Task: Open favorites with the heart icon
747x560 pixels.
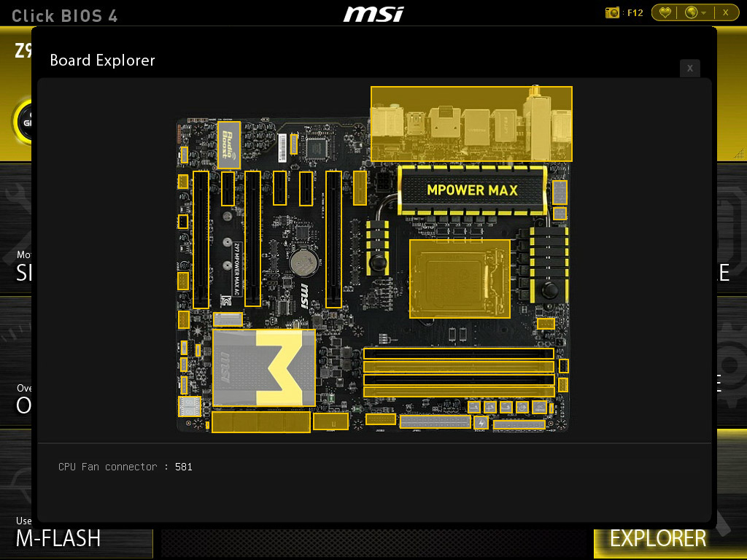Action: [x=665, y=13]
